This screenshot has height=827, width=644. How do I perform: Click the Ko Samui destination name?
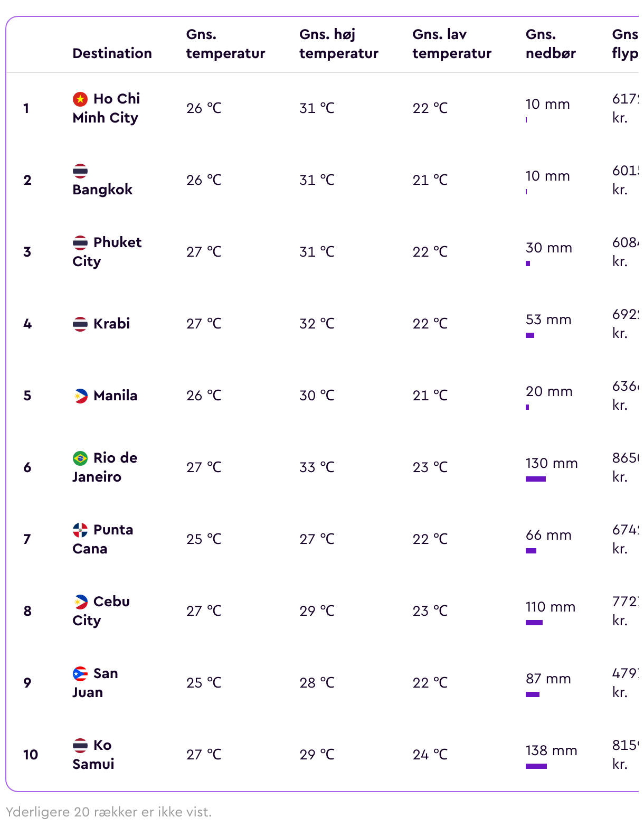[x=93, y=755]
